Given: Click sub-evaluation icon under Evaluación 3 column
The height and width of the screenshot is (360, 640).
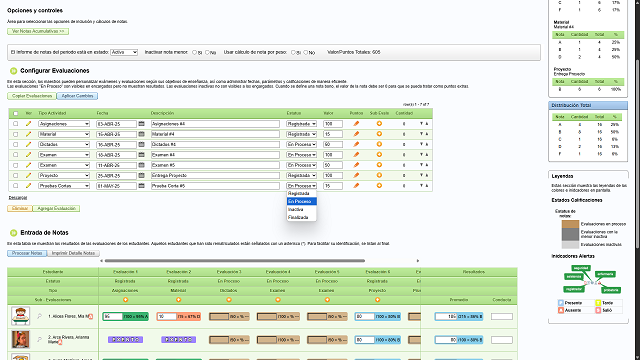Looking at the screenshot, I should pos(229,300).
